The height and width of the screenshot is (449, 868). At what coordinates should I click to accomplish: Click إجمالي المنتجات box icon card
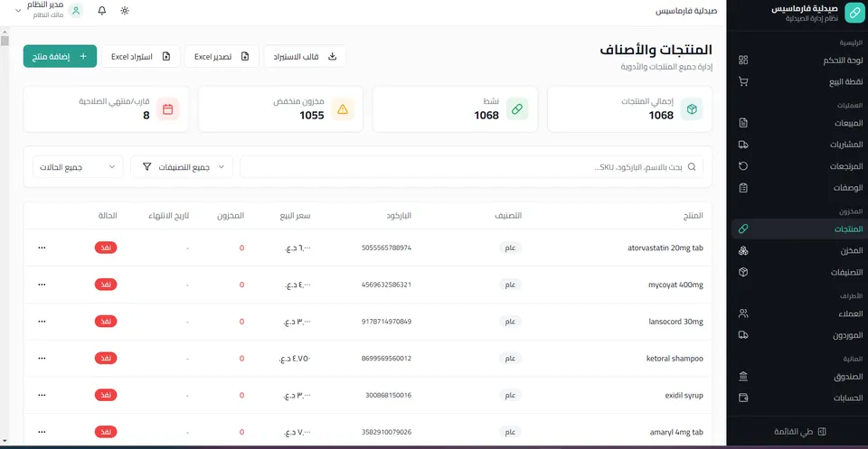pyautogui.click(x=692, y=109)
